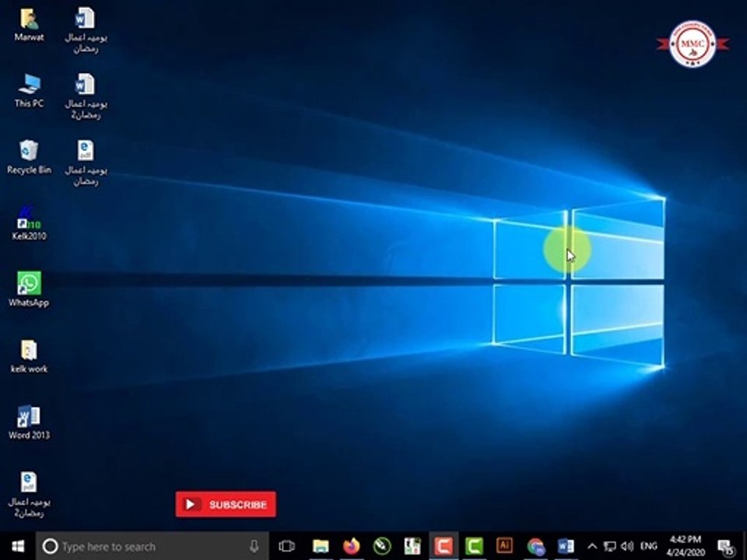Select Word document يوميه اعمال رمضان

[86, 30]
